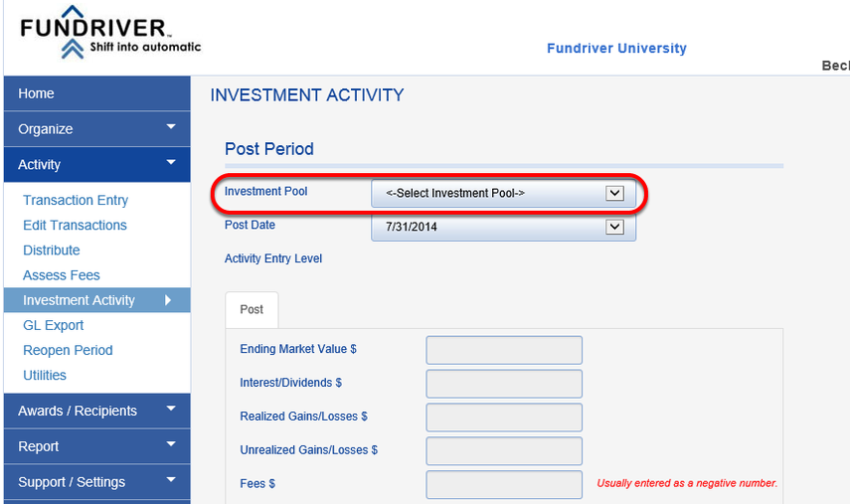Click the Support / Settings menu label
This screenshot has height=504, width=850.
(x=72, y=482)
